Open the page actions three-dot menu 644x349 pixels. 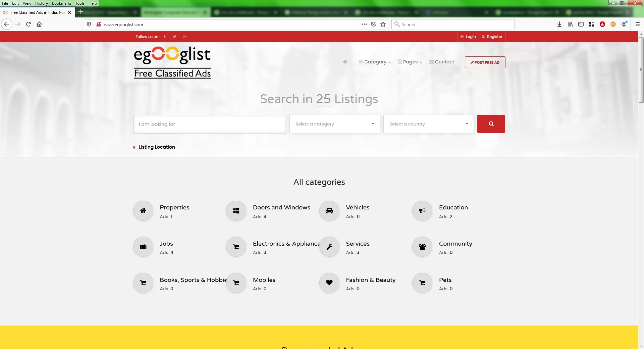tap(364, 24)
